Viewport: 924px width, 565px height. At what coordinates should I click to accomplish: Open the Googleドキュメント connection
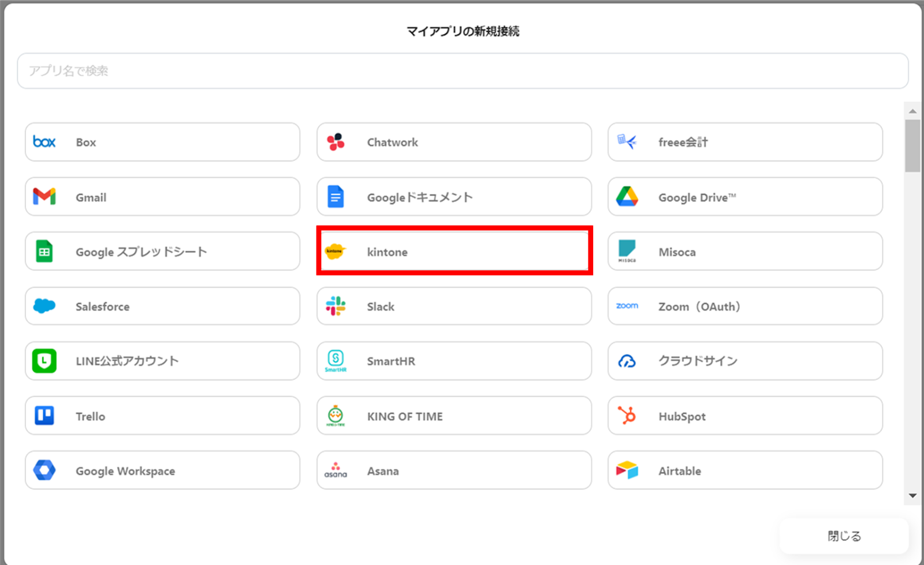[x=454, y=197]
